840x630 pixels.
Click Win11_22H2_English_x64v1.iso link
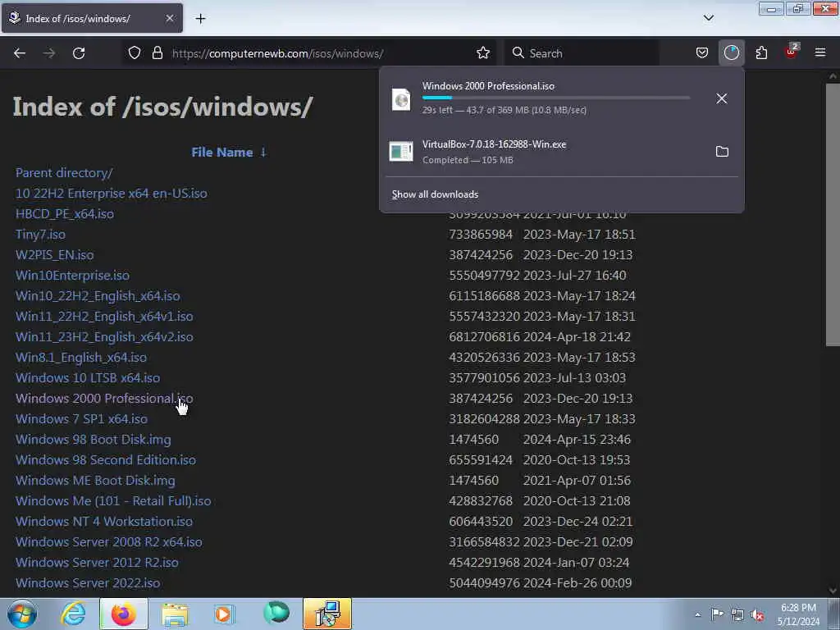coord(104,316)
